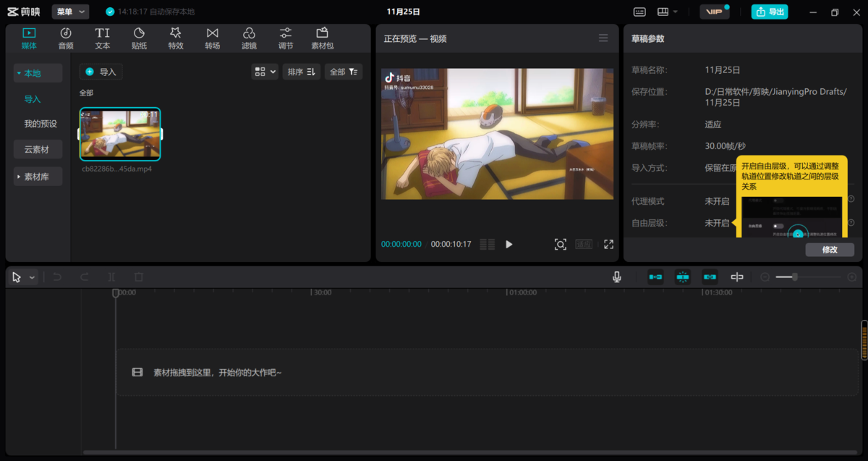Image resolution: width=868 pixels, height=461 pixels.
Task: Click the VIP membership button
Action: click(715, 12)
